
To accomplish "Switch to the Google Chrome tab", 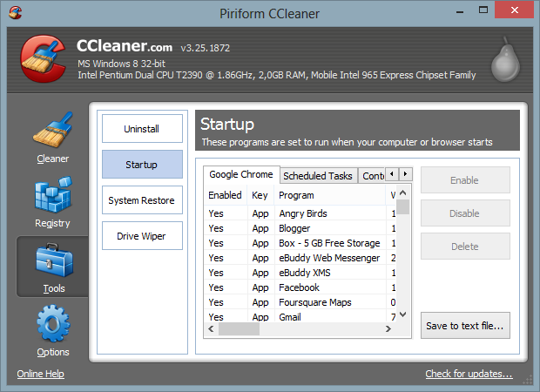I will coord(241,174).
